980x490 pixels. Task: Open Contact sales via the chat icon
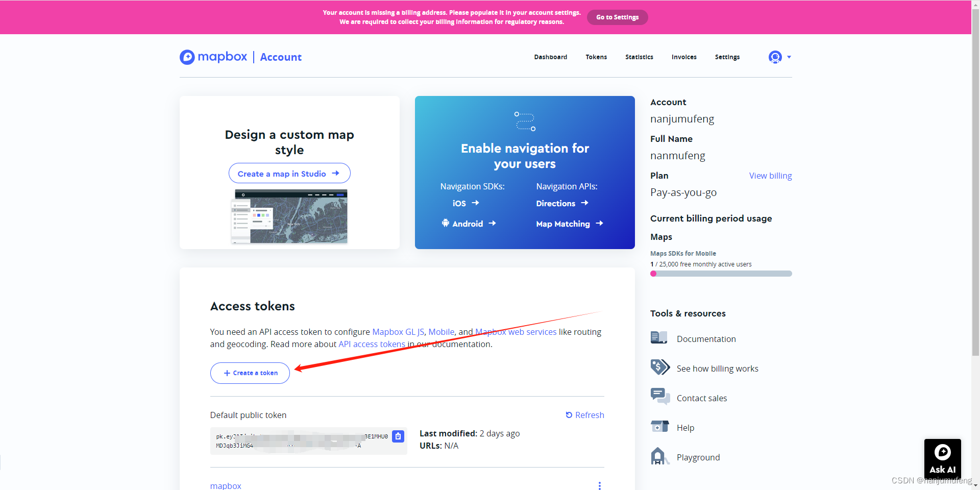pyautogui.click(x=659, y=396)
